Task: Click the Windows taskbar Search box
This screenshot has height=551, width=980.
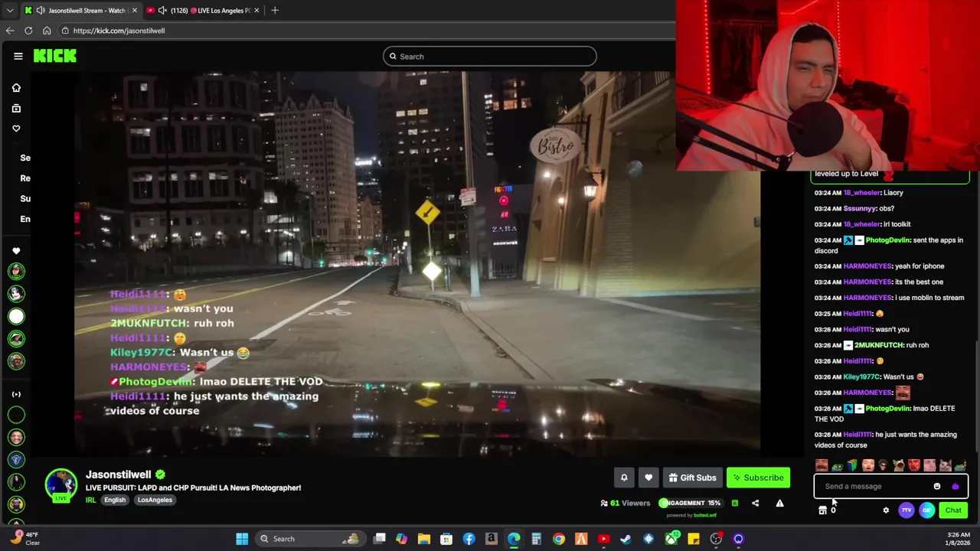Action: (309, 539)
